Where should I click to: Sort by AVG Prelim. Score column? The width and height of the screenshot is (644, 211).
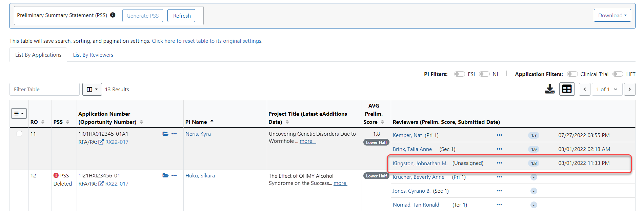(x=382, y=122)
